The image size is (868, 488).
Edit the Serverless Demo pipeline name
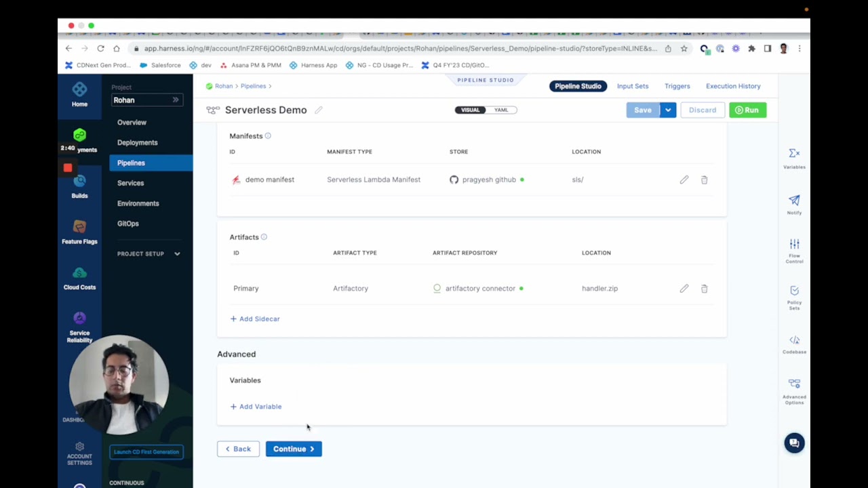coord(319,110)
